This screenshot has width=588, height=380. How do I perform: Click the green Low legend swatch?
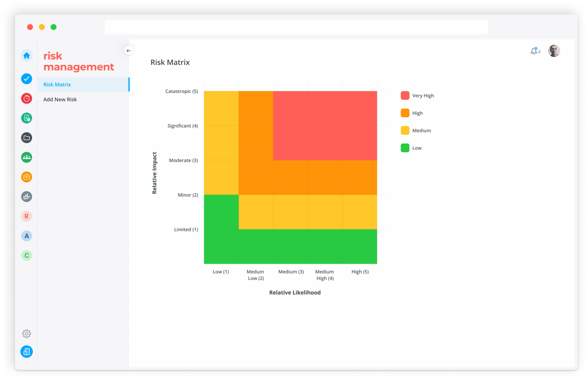coord(405,148)
